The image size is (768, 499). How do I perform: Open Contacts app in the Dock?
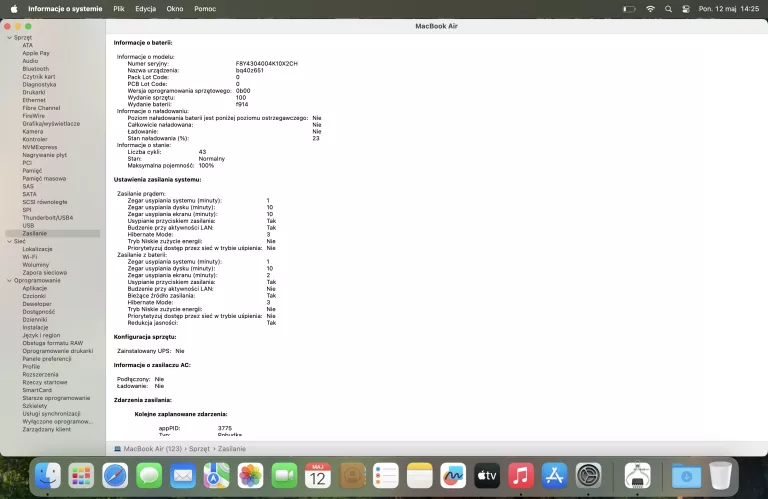(x=352, y=475)
